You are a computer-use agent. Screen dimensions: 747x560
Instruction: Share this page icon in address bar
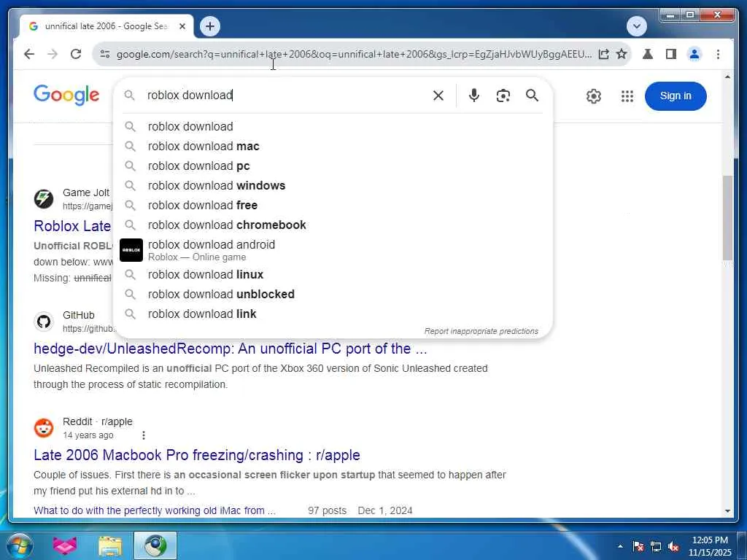[603, 54]
